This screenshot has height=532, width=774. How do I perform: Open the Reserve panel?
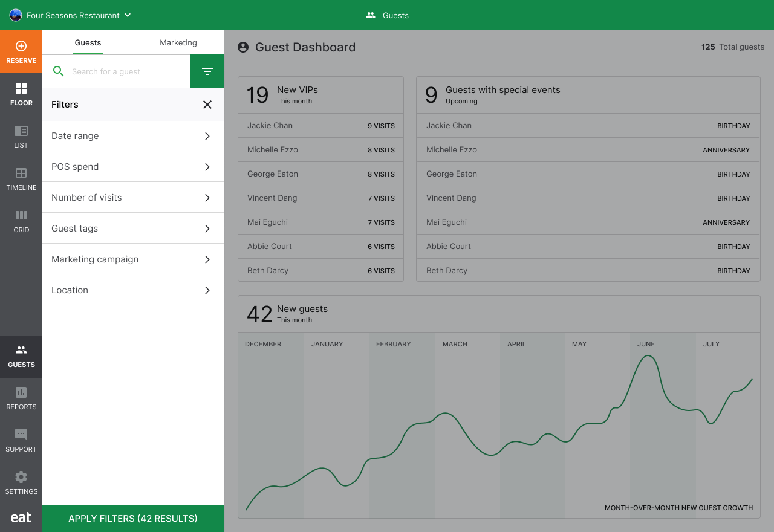21,51
